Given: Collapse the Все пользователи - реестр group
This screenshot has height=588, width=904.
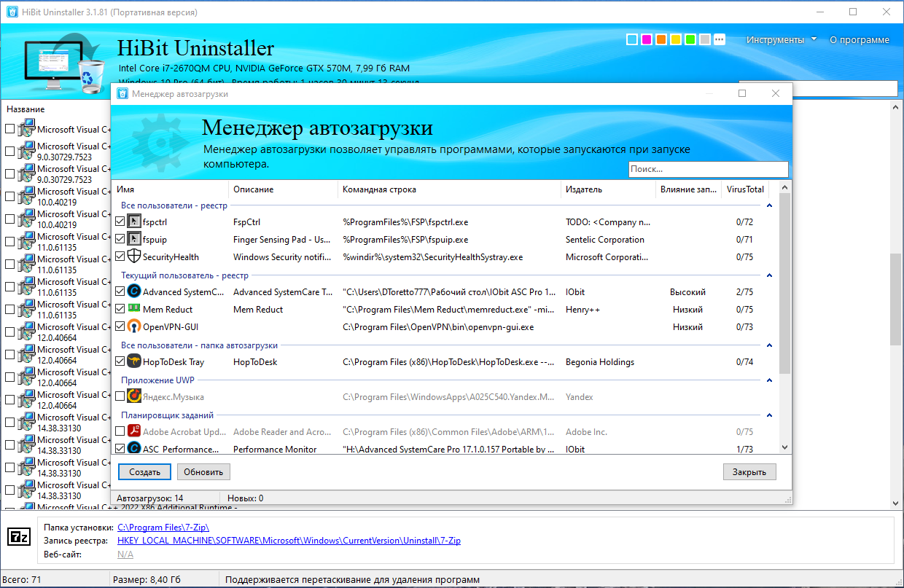Looking at the screenshot, I should tap(769, 206).
